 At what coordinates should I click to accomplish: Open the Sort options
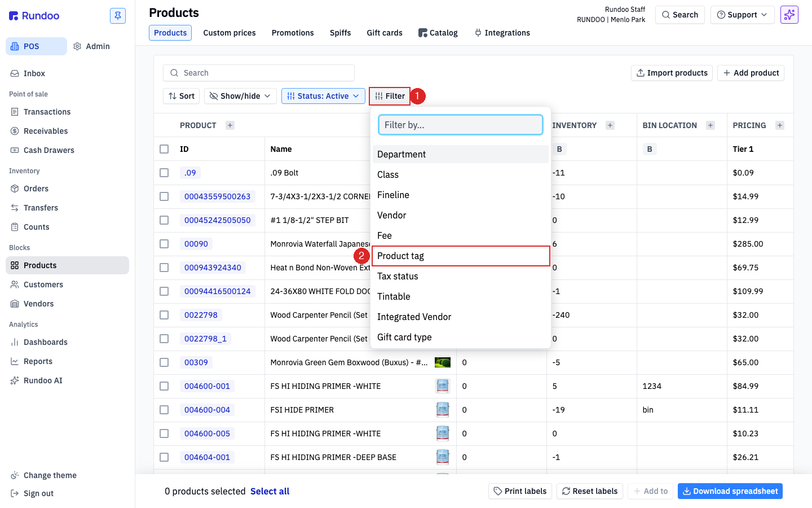[182, 96]
